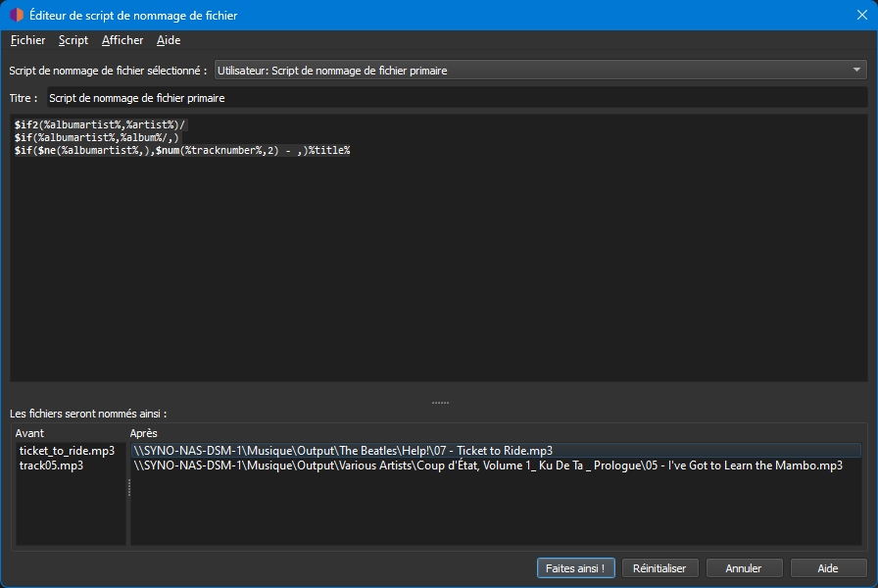Select ticket_to_ride.mp3 in the Avant list
This screenshot has width=878, height=588.
pos(67,451)
